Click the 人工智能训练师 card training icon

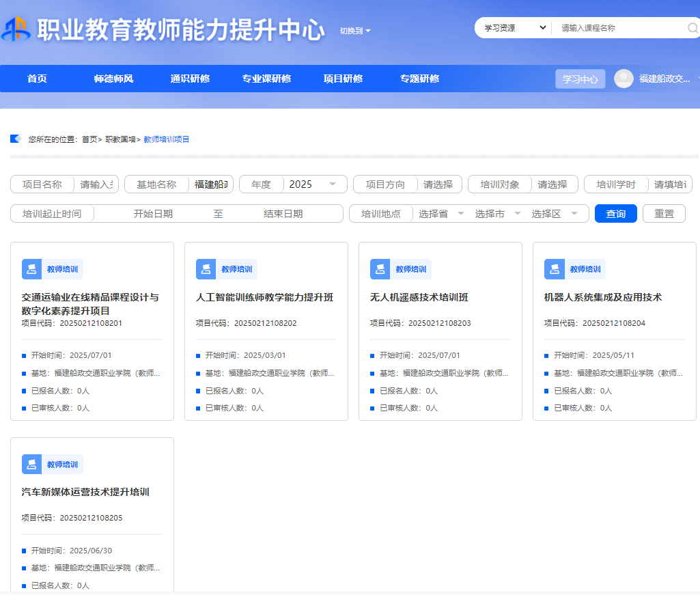coord(206,269)
